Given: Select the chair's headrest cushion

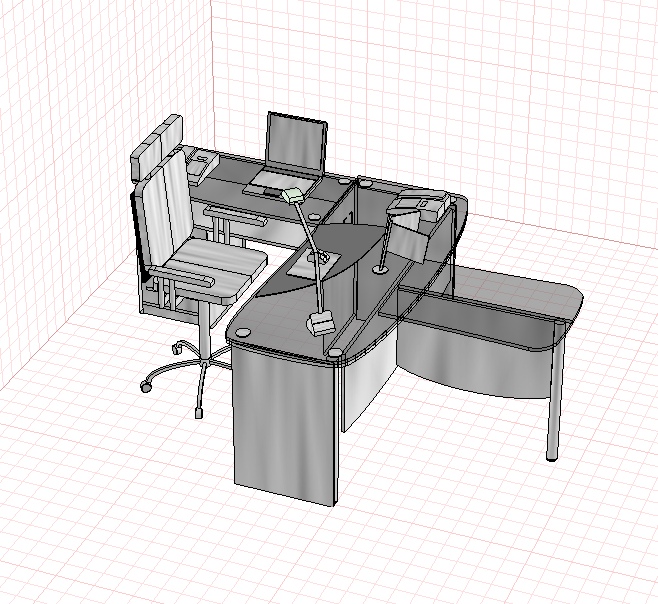Looking at the screenshot, I should pos(157,146).
